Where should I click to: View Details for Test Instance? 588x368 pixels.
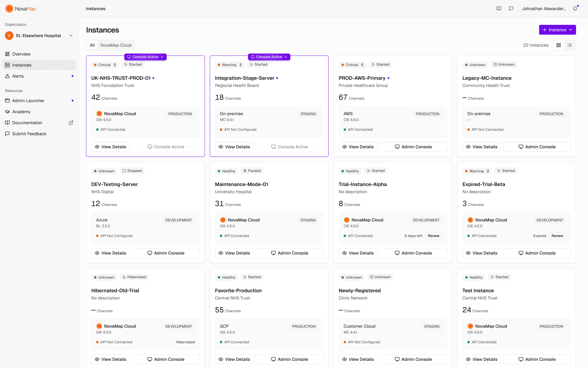(x=481, y=359)
